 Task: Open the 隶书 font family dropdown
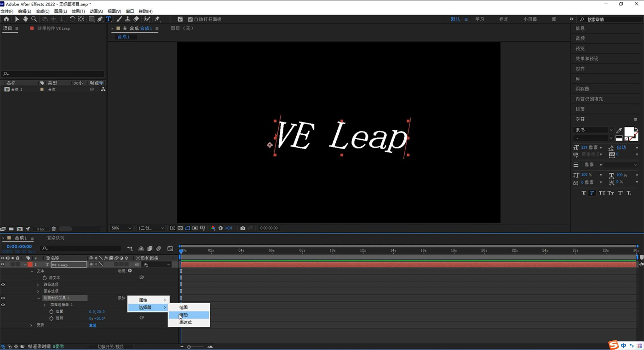[594, 130]
